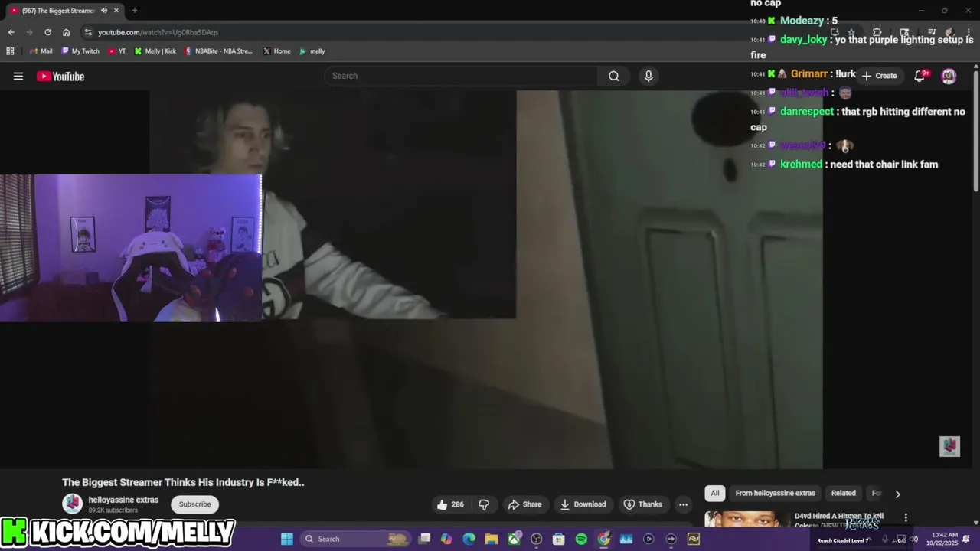Screen dimensions: 980x551
Task: Select the All filter chip
Action: click(715, 493)
